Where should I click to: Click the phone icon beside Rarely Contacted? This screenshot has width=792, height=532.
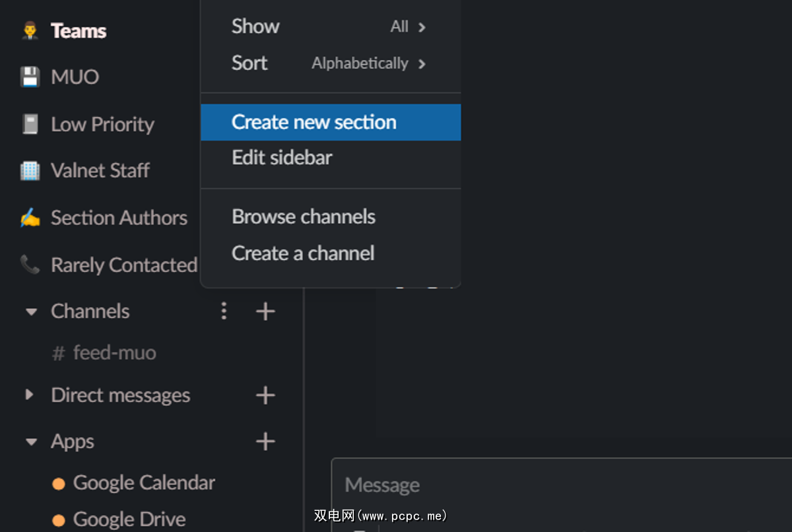(x=30, y=265)
